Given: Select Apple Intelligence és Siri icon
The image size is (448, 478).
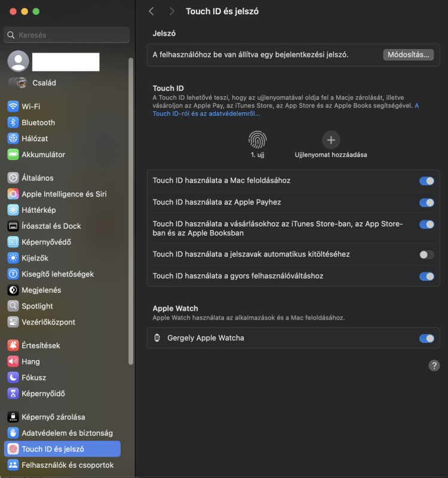Looking at the screenshot, I should point(13,194).
